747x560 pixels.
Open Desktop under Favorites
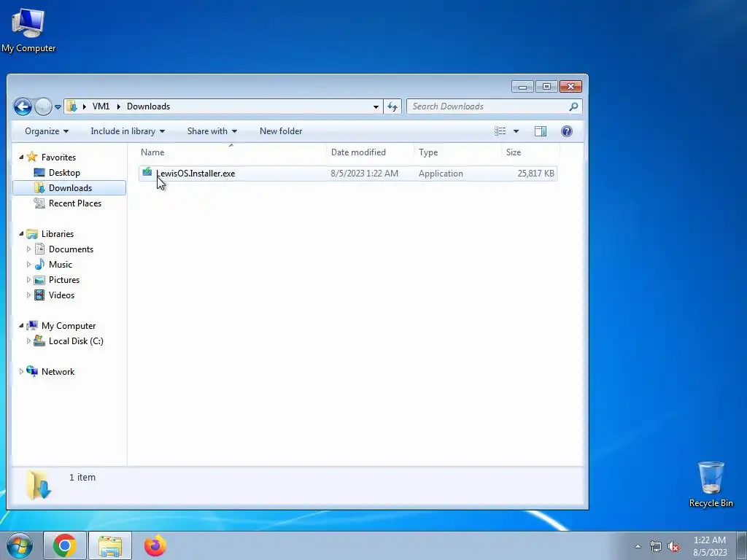tap(64, 172)
